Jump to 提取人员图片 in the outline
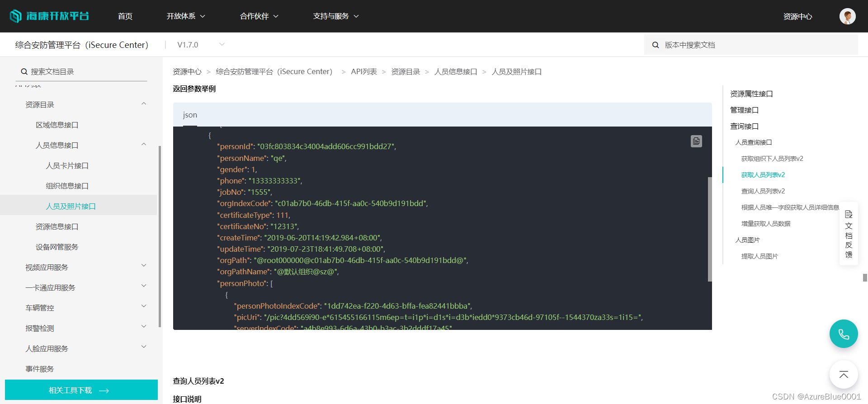The width and height of the screenshot is (868, 404). tap(759, 256)
